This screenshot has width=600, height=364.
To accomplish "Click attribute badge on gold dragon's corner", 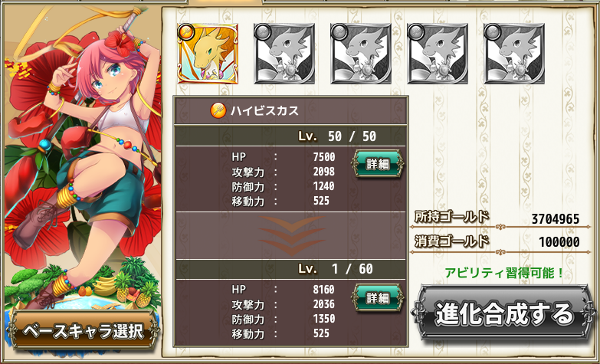I will coord(185,31).
